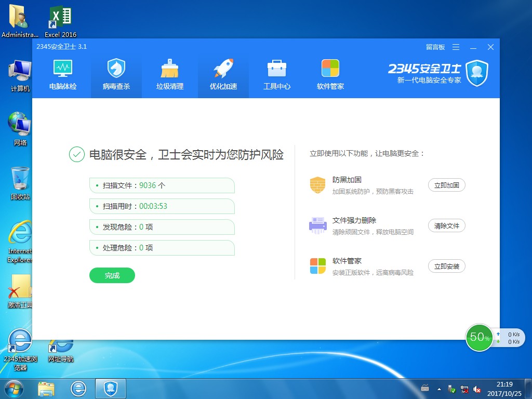Click the security tray icon with green check
Image resolution: width=532 pixels, height=399 pixels.
(451, 389)
